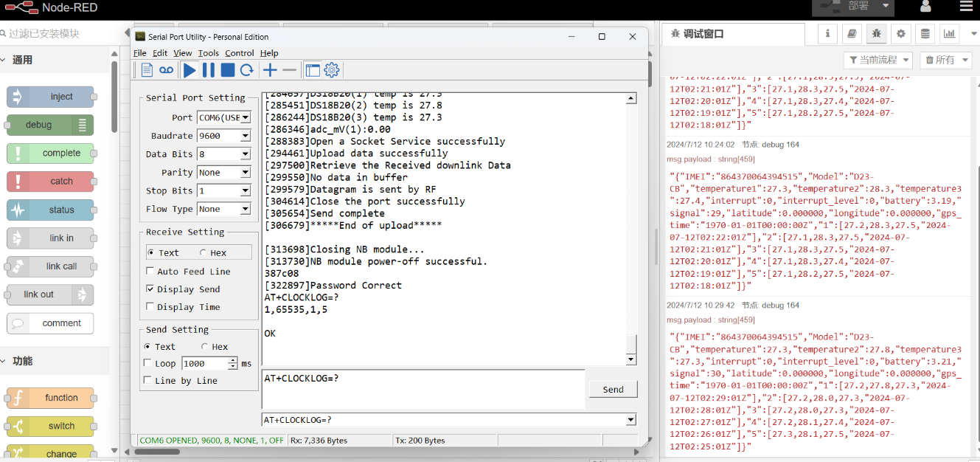Screen dimensions: 980x462
Task: Select the complete node in Node-RED palette
Action: [x=50, y=153]
